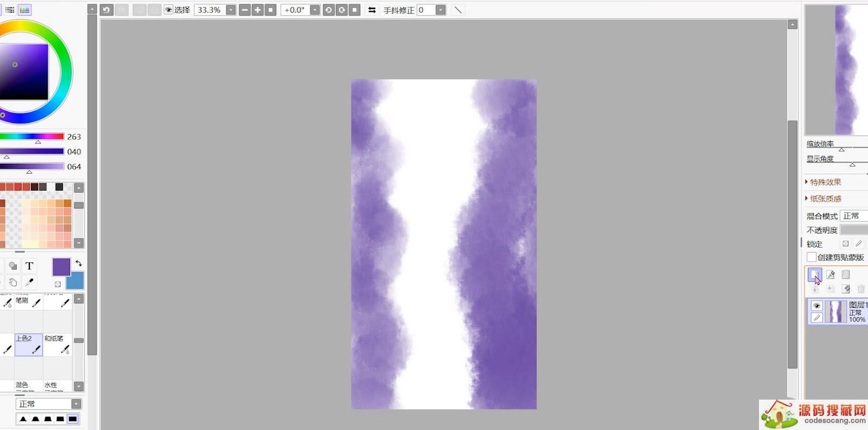
Task: Create a new normal layer
Action: 814,275
